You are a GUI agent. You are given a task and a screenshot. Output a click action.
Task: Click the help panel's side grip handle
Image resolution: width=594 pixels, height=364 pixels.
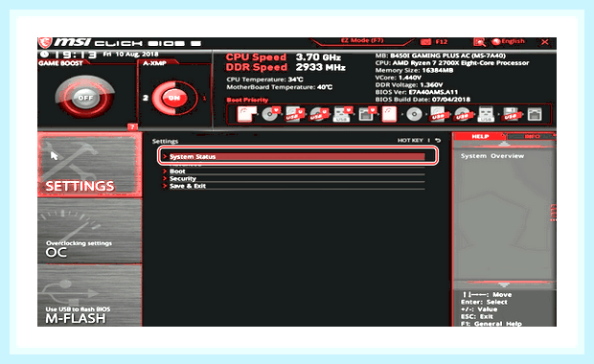click(554, 213)
